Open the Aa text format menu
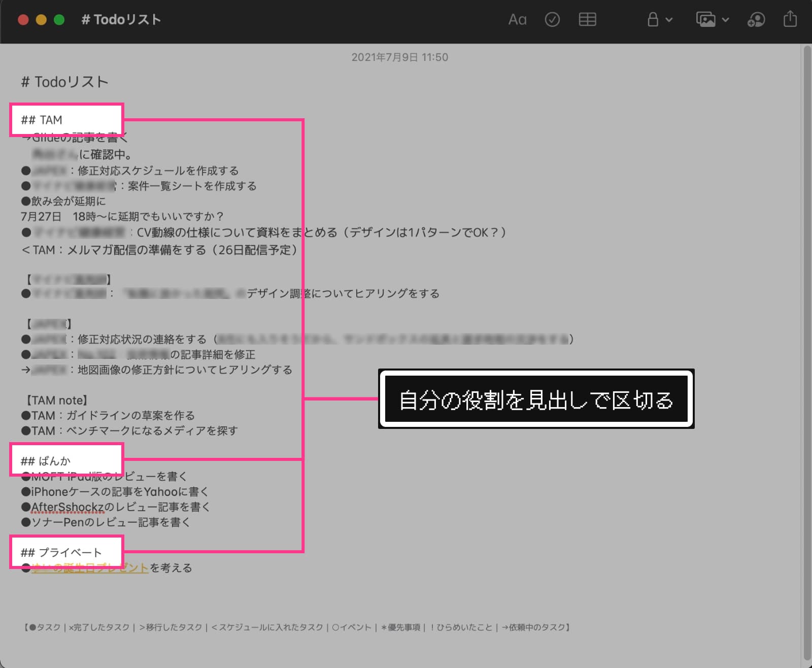 click(517, 20)
